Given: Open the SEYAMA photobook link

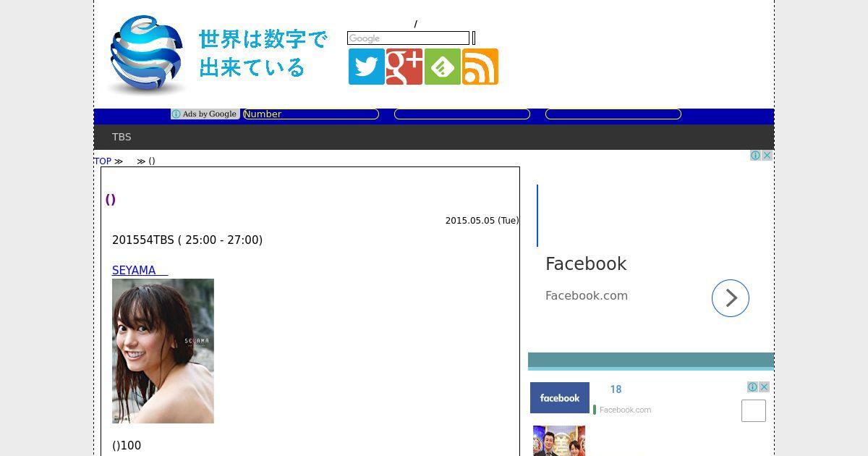Looking at the screenshot, I should point(140,271).
